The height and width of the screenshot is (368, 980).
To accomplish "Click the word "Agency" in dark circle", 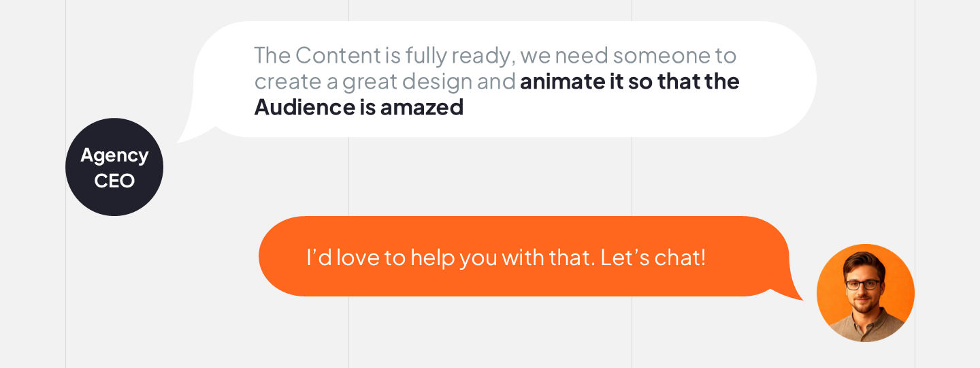I will pyautogui.click(x=114, y=155).
